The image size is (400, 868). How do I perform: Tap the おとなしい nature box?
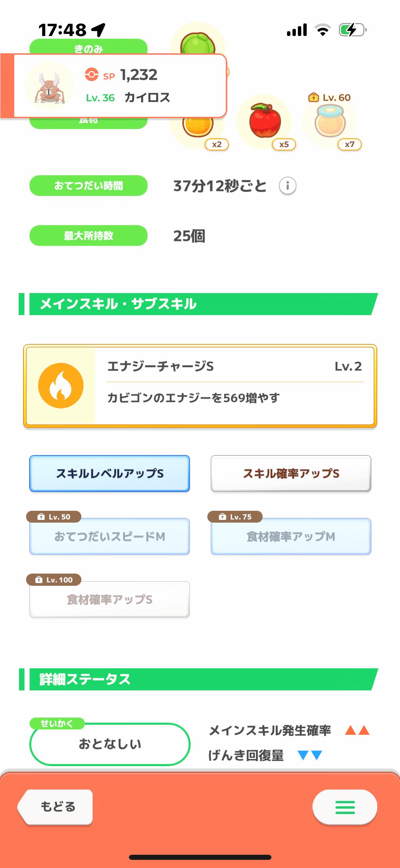110,744
